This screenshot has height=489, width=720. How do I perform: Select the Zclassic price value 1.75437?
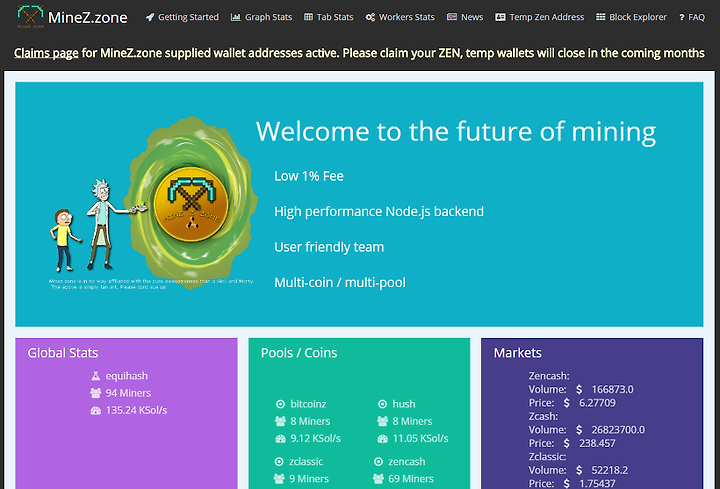(x=597, y=483)
